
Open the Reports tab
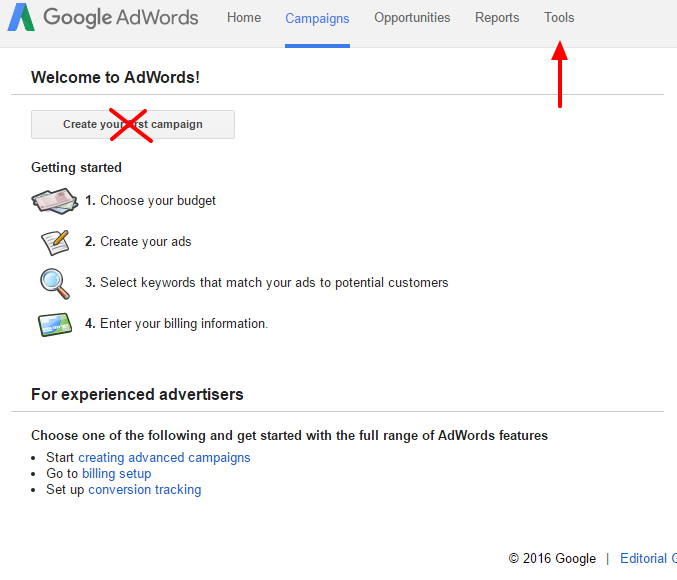click(x=497, y=18)
